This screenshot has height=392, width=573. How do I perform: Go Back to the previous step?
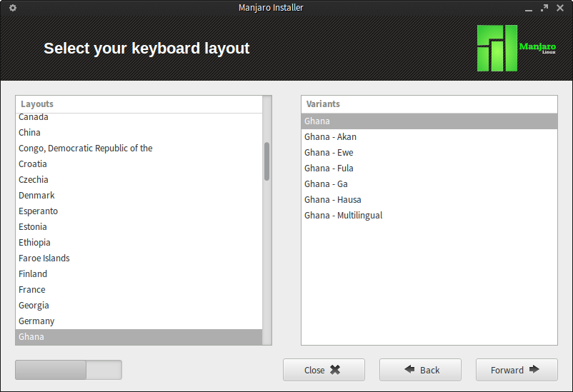pos(420,370)
